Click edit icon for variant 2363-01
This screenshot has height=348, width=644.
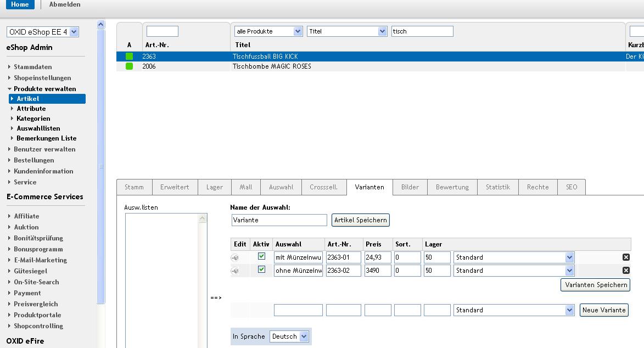235,257
